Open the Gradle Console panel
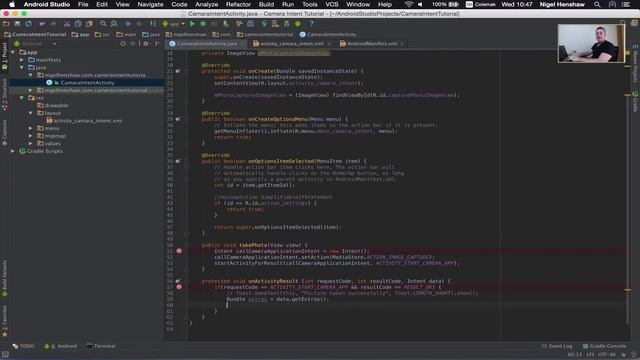Viewport: 640px width, 360px height. coord(604,346)
